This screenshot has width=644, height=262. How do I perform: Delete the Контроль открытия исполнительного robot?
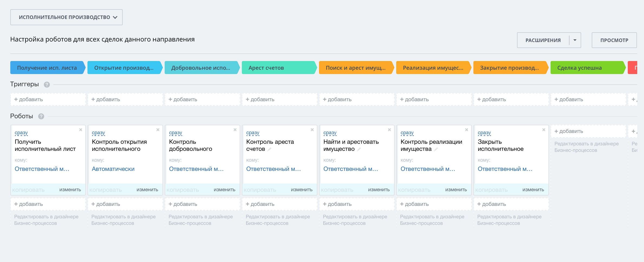[x=158, y=130]
